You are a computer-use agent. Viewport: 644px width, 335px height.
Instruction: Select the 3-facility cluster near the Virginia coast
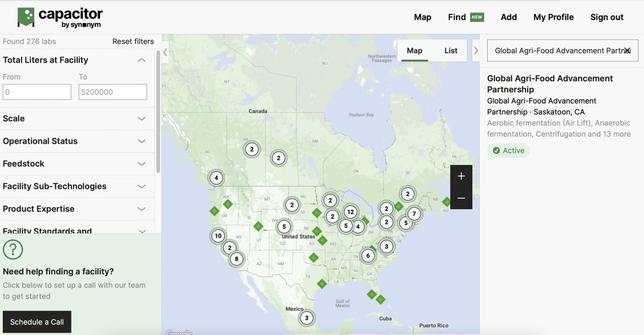tap(386, 247)
